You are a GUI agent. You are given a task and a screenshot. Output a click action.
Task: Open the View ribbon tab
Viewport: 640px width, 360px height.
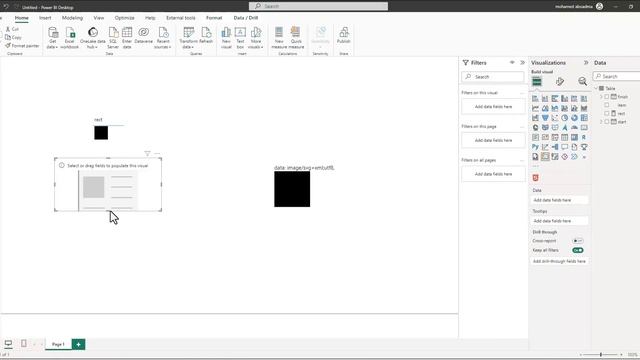point(99,18)
